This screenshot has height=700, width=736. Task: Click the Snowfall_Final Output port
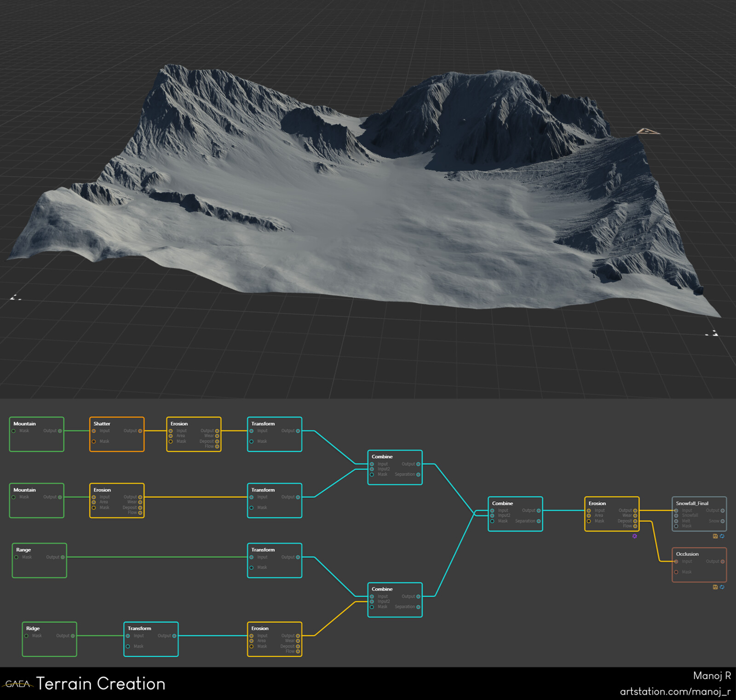pyautogui.click(x=723, y=511)
